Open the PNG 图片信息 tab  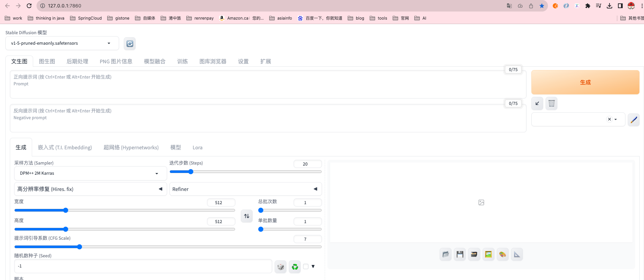pos(116,61)
